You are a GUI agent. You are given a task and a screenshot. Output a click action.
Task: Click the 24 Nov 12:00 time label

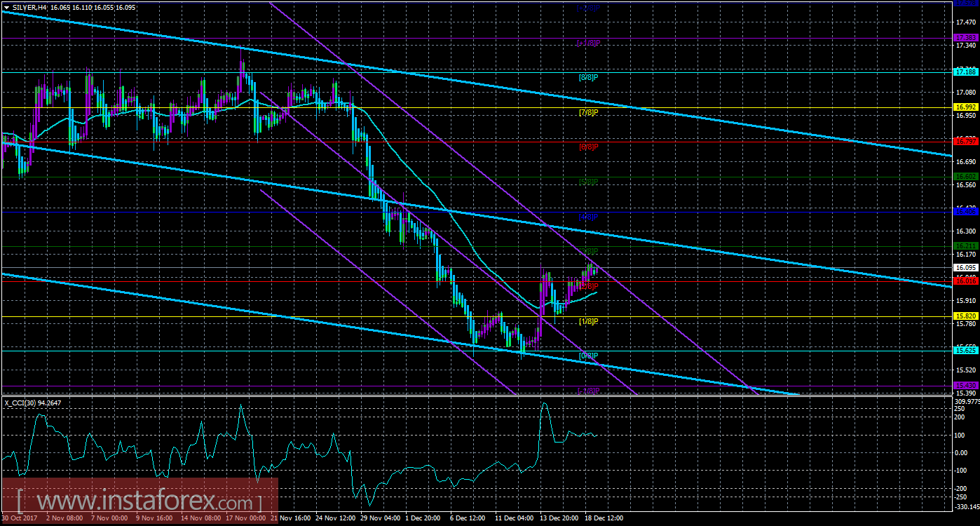pyautogui.click(x=335, y=518)
